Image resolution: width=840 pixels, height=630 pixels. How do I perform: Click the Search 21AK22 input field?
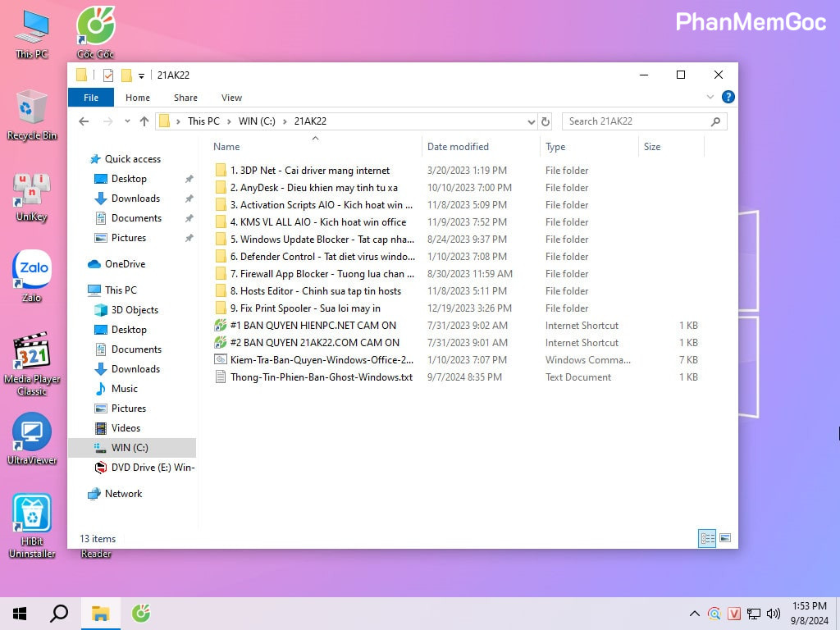click(636, 121)
